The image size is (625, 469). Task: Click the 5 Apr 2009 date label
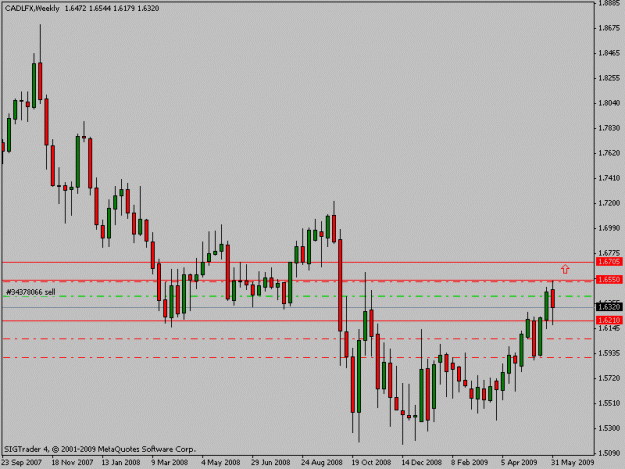[x=519, y=463]
